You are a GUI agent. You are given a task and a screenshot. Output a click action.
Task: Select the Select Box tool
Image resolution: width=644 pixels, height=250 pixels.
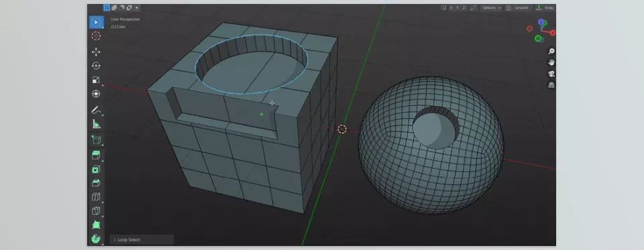[96, 22]
